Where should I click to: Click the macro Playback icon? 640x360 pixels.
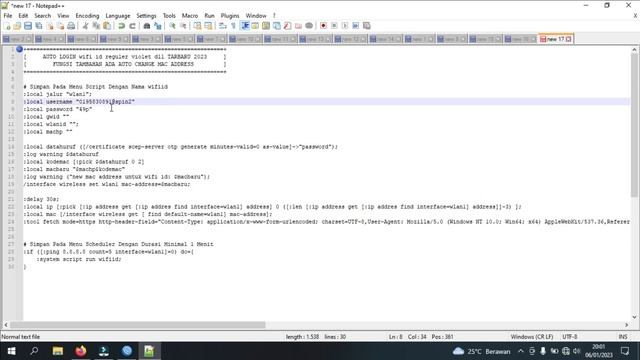click(x=345, y=26)
